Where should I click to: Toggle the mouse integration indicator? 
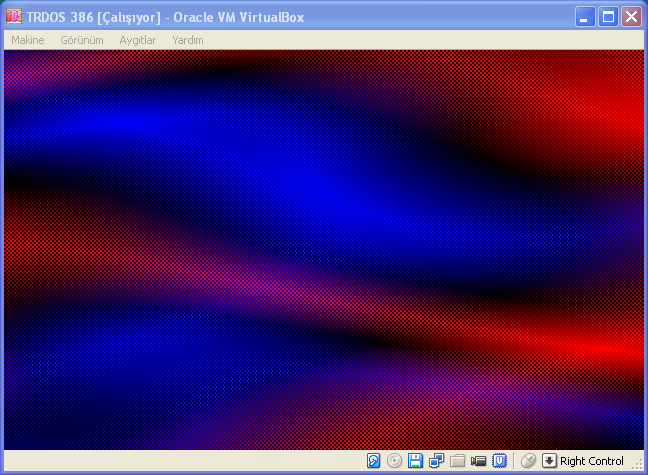click(x=529, y=461)
